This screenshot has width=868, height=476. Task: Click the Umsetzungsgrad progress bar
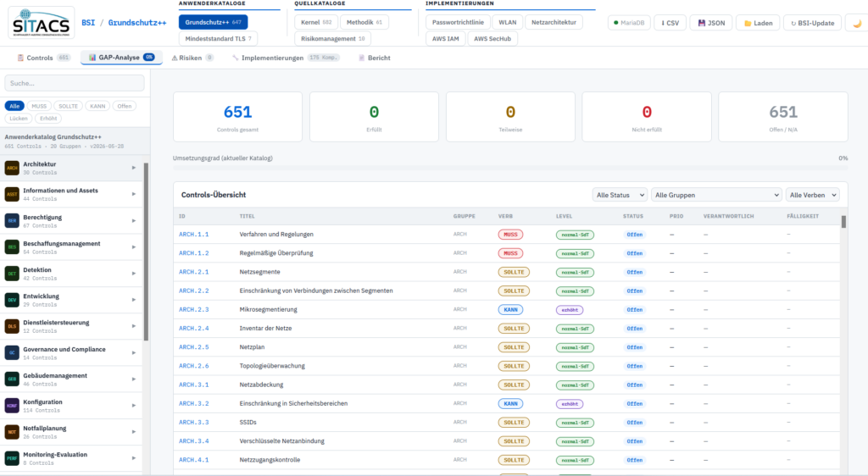(x=509, y=167)
